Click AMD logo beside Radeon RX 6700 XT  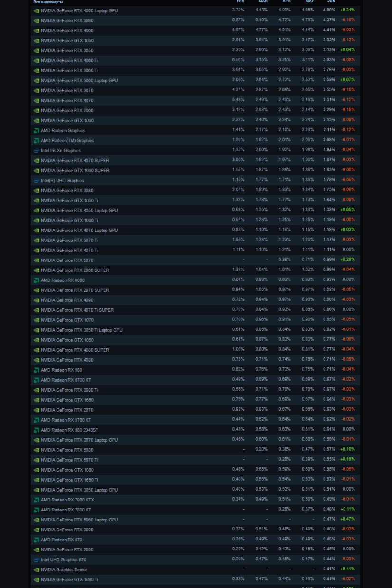click(x=37, y=380)
